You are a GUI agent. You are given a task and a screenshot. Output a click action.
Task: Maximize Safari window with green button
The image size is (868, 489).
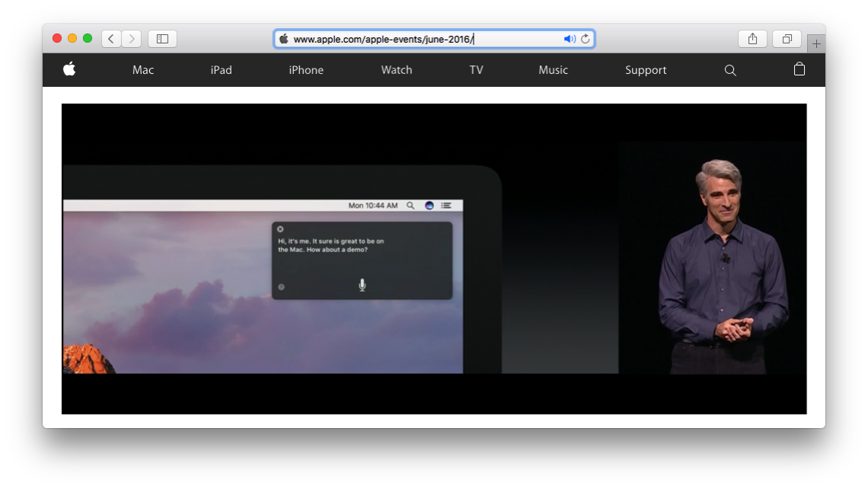pos(88,38)
